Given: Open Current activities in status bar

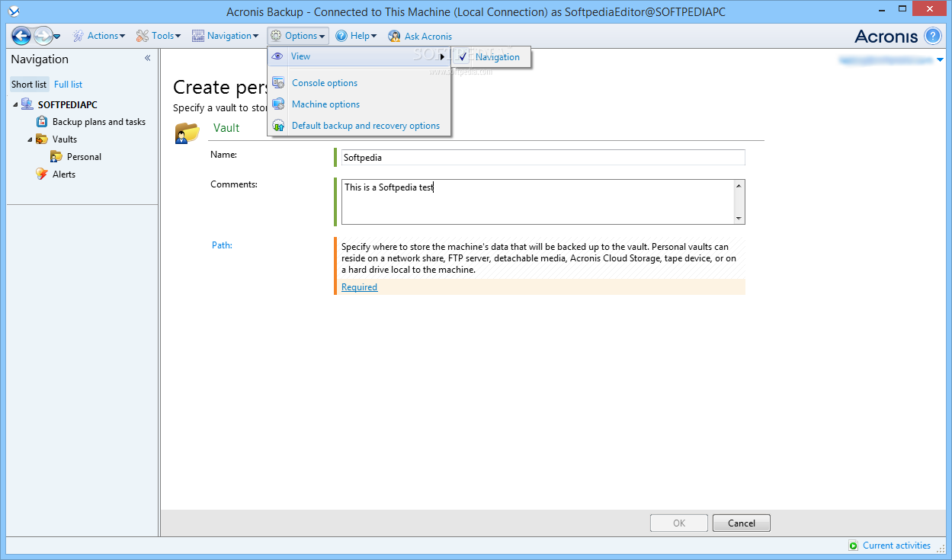Looking at the screenshot, I should coord(896,546).
